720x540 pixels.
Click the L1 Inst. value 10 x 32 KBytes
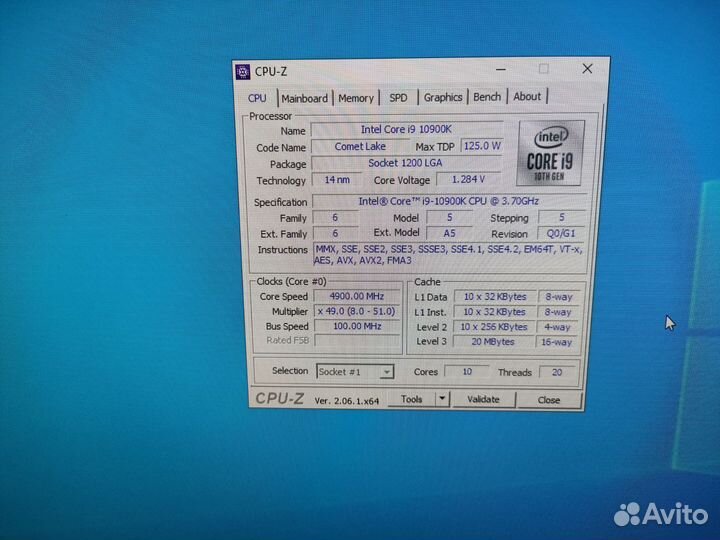click(495, 312)
